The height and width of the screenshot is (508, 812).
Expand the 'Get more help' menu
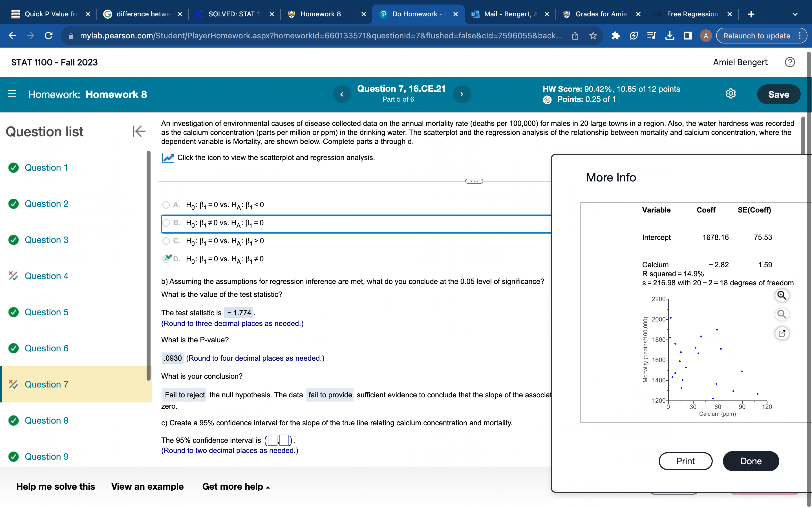236,487
